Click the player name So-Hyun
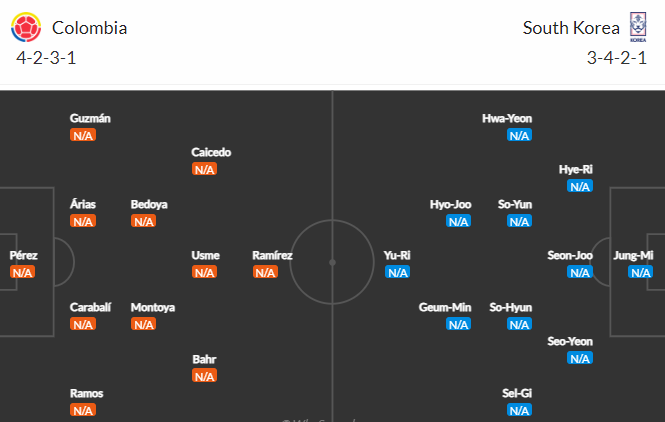The height and width of the screenshot is (422, 665). tap(510, 307)
